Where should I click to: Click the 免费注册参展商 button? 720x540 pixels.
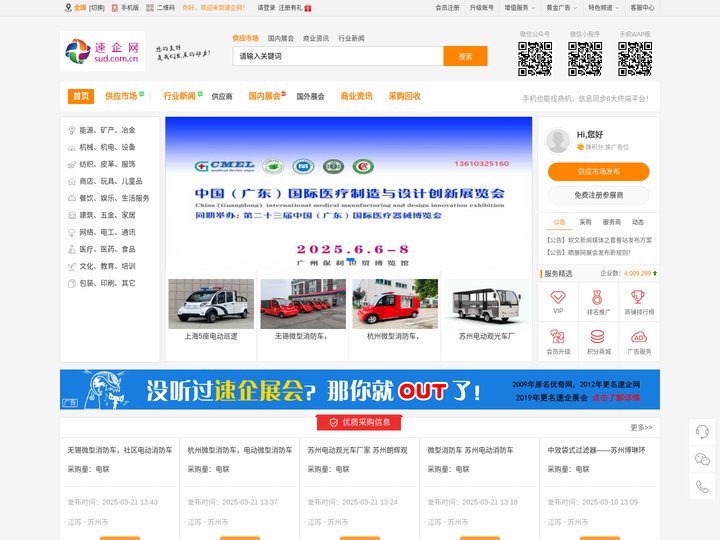598,195
